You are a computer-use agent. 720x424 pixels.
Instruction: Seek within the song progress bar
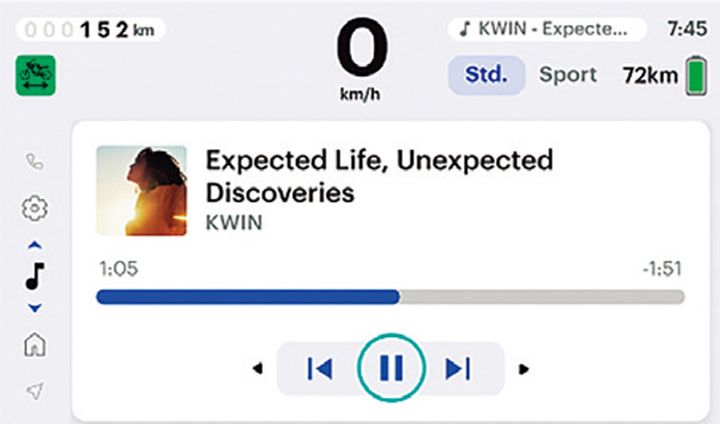click(390, 297)
